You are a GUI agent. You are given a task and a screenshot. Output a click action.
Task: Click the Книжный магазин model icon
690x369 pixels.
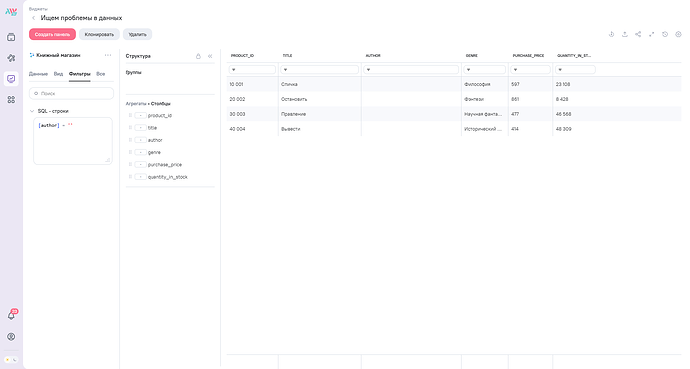pos(32,55)
